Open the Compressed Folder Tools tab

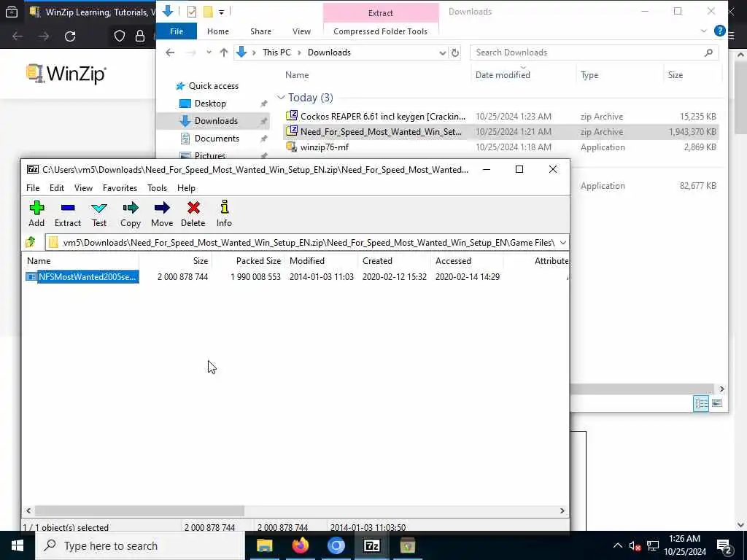(x=380, y=31)
